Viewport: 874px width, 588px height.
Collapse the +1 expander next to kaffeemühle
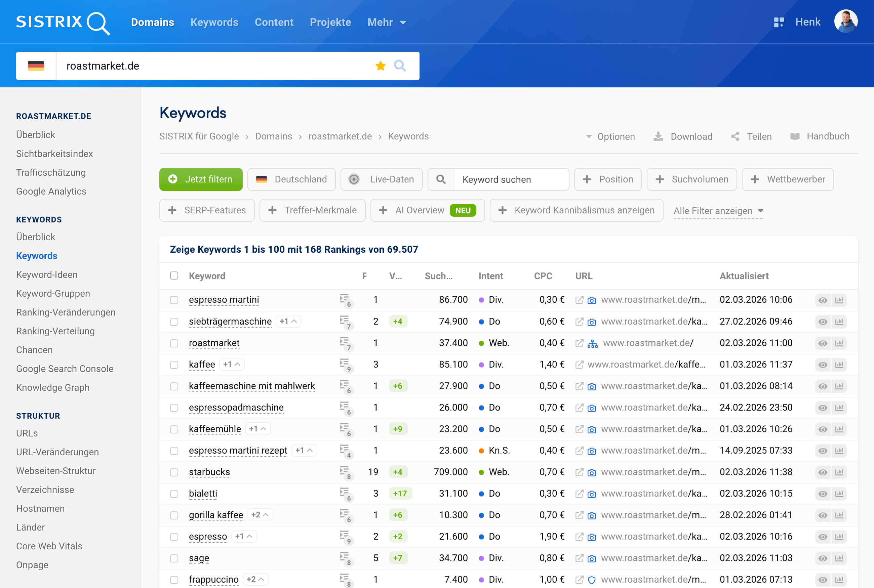258,429
